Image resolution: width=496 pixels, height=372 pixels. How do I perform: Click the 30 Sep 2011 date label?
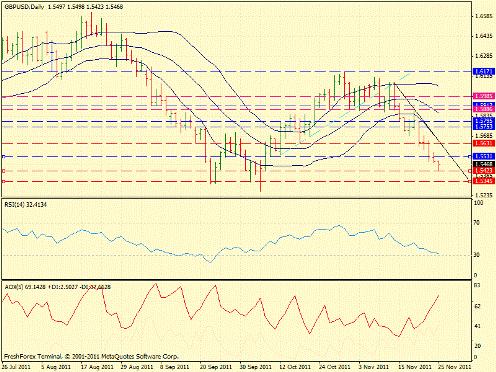255,367
